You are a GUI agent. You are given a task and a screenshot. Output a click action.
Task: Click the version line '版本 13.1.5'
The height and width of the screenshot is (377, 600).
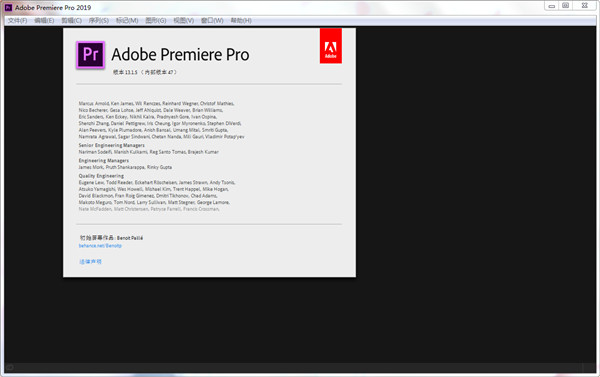point(145,72)
